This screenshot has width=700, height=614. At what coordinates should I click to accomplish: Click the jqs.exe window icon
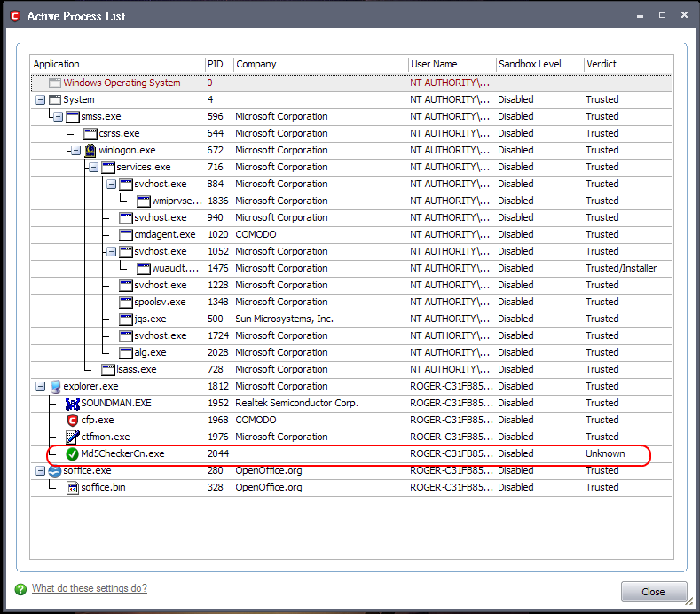click(126, 319)
